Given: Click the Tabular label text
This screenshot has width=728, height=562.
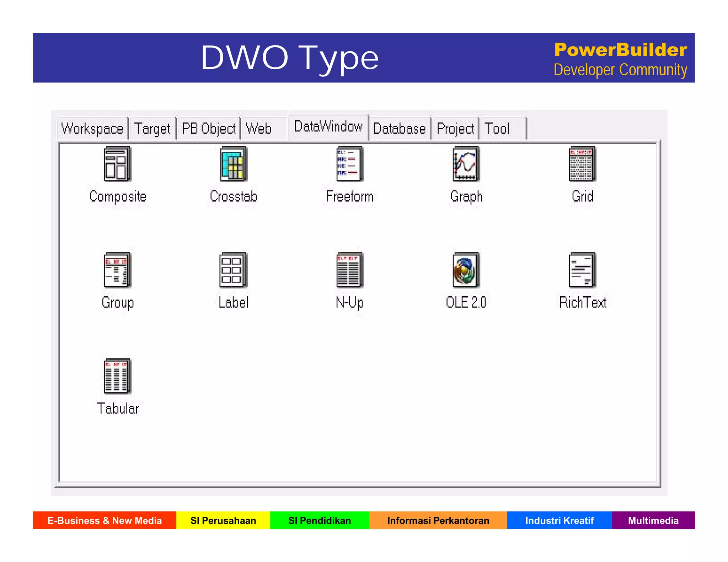Looking at the screenshot, I should [x=118, y=409].
